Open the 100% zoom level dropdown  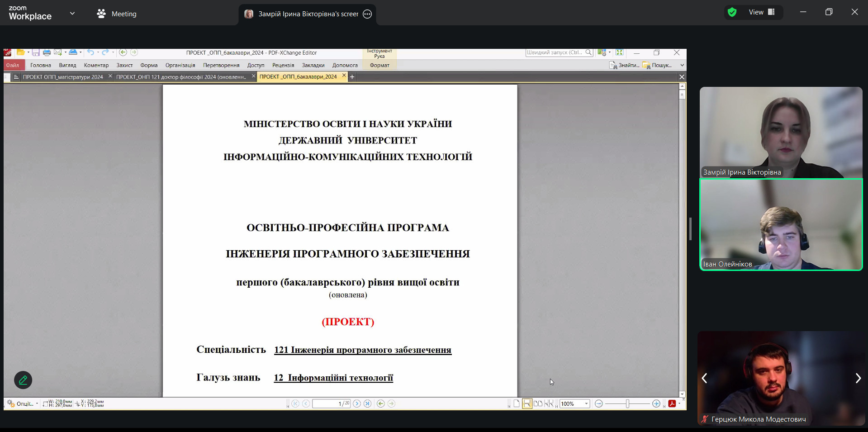point(586,404)
